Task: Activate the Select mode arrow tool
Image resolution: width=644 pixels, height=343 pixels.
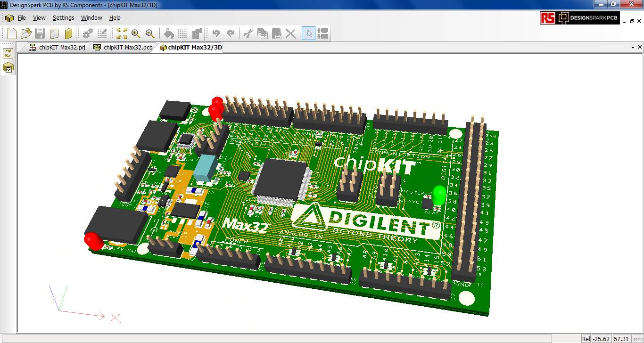Action: tap(309, 33)
